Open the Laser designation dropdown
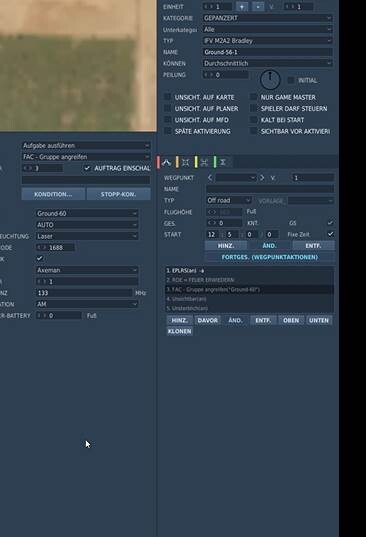 (x=87, y=236)
